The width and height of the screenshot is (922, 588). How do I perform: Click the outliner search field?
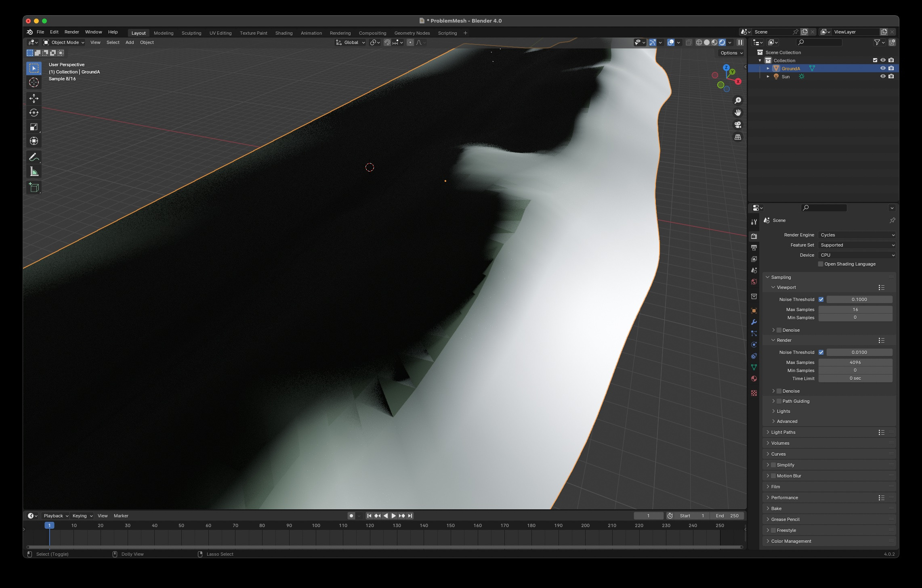click(819, 42)
